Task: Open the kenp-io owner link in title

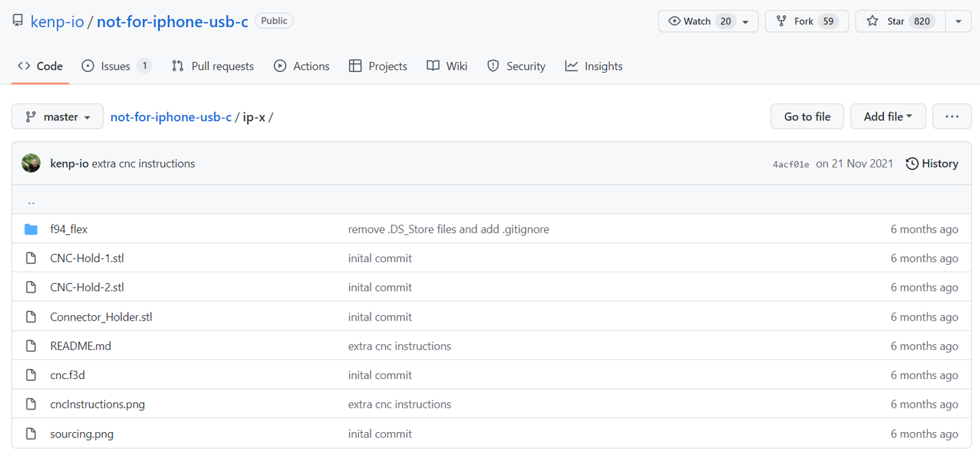Action: (x=57, y=21)
